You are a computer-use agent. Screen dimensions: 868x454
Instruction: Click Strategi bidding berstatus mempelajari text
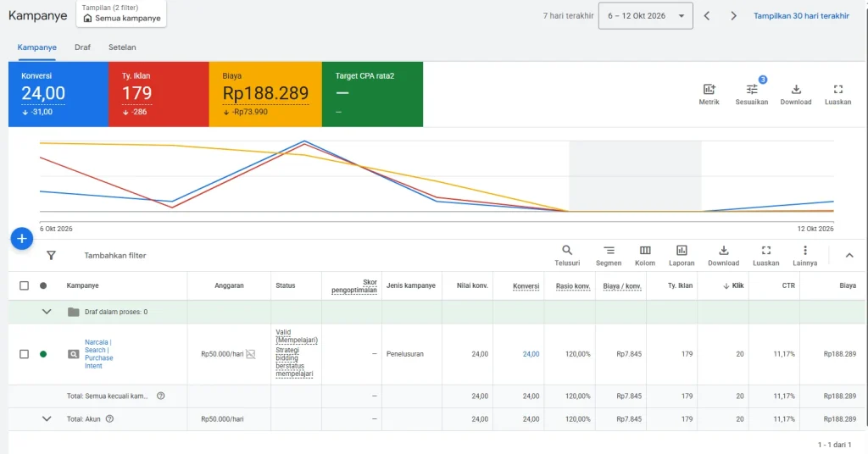coord(294,363)
